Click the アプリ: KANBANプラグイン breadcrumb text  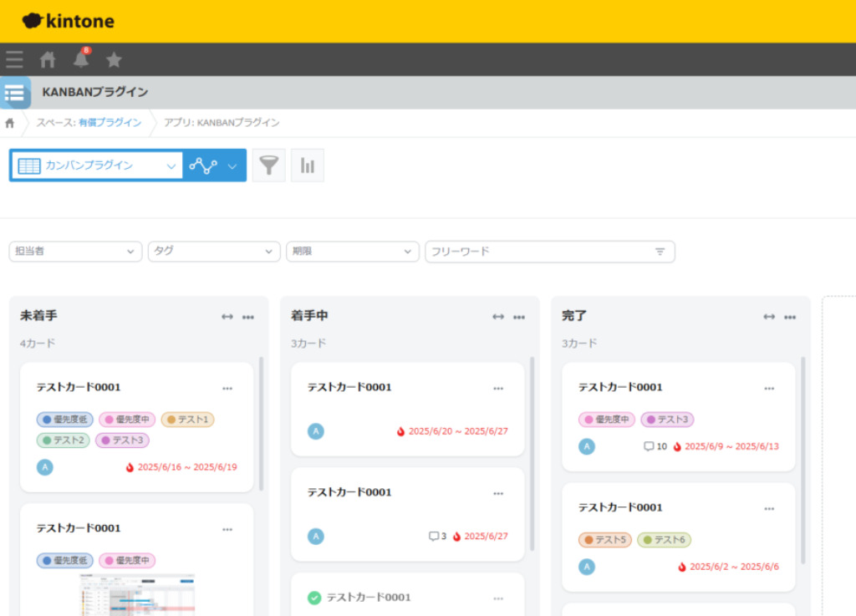coord(222,123)
